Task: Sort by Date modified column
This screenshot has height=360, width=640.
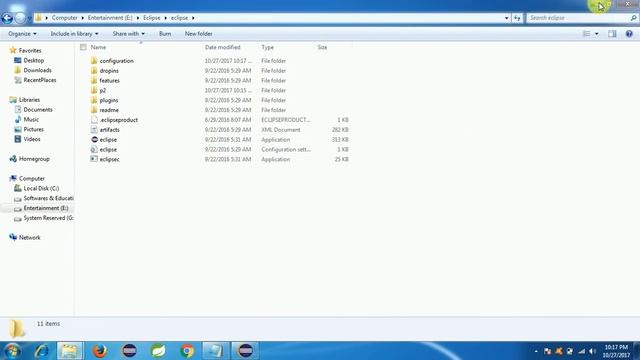Action: [222, 47]
